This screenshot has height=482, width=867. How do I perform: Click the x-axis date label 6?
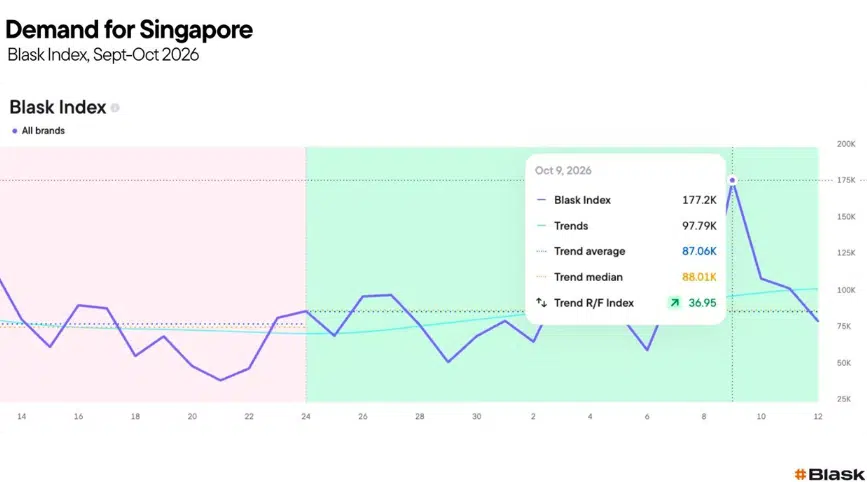point(647,416)
